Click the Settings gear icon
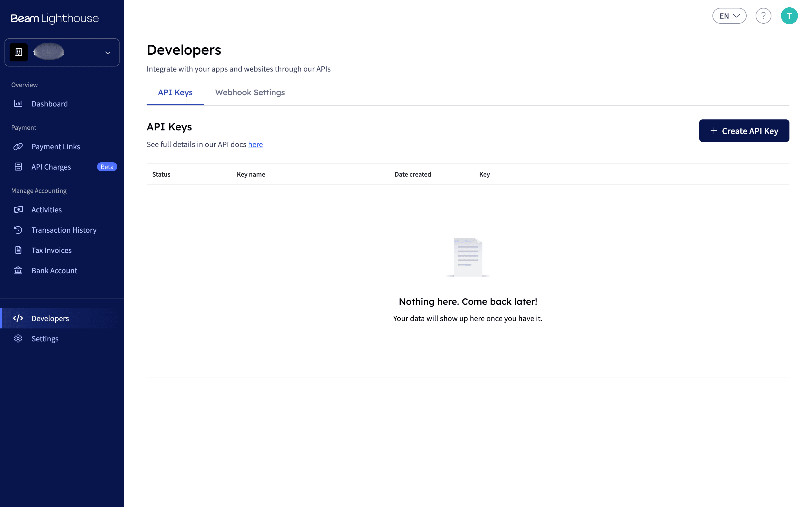 [x=18, y=339]
